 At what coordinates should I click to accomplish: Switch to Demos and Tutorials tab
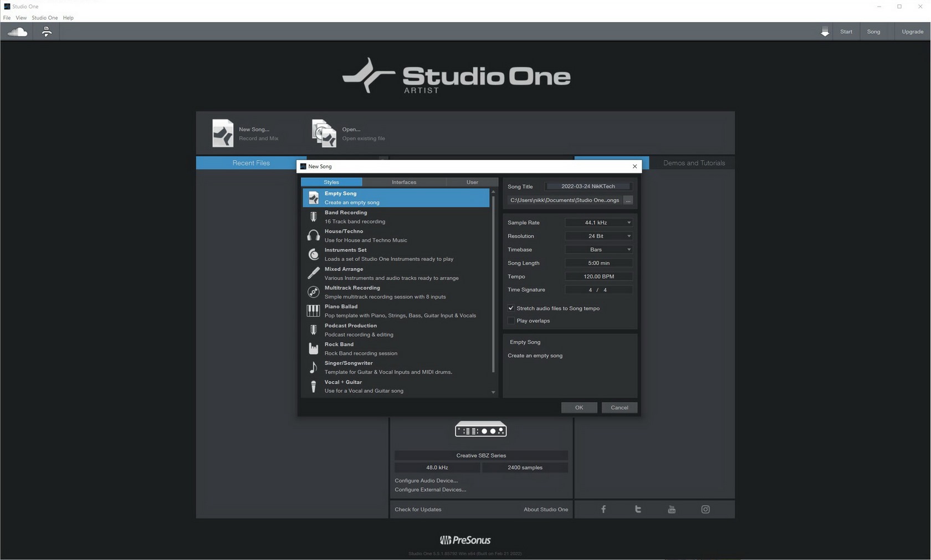point(694,163)
